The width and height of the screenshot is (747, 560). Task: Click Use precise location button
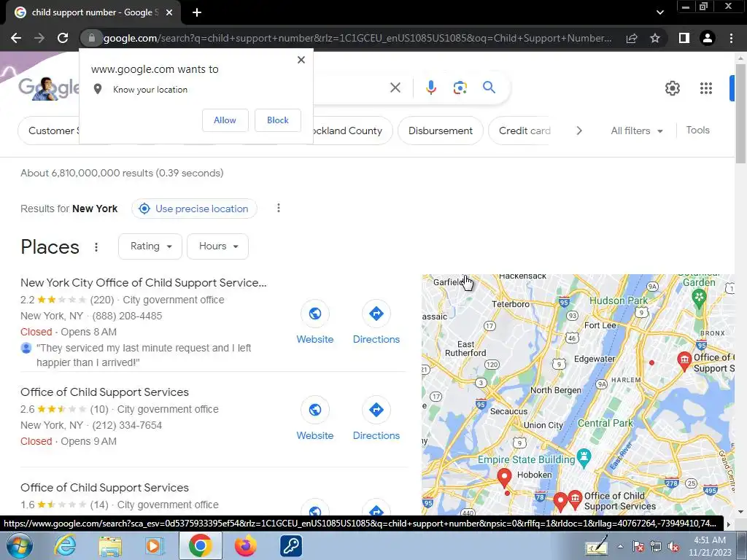coord(194,209)
